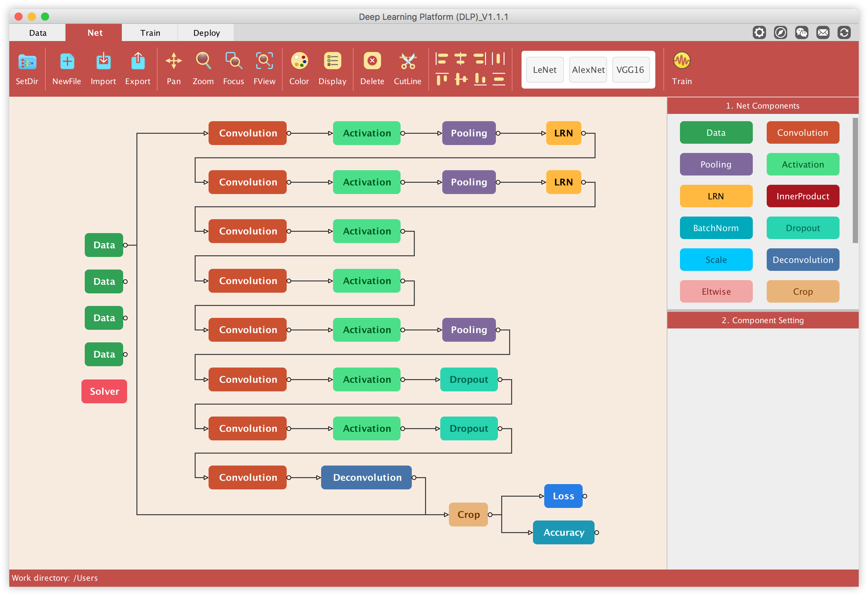Load the AlexNet preset network
This screenshot has height=596, width=868.
click(588, 70)
